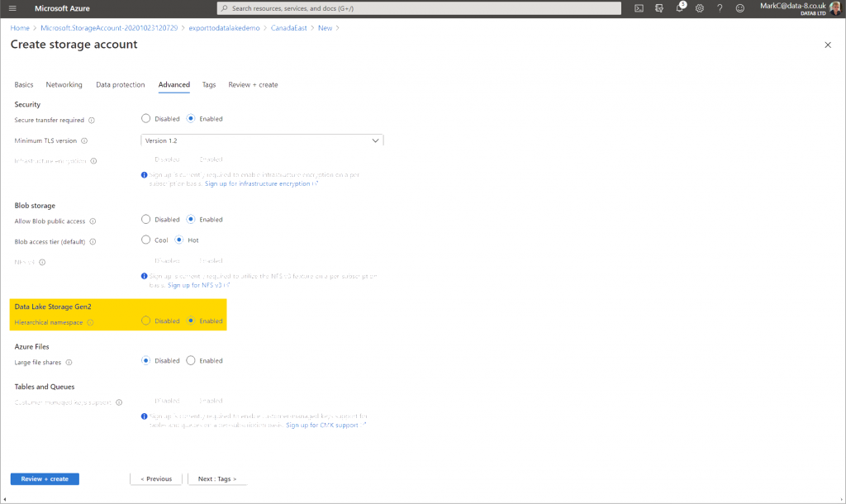Open Sign up for NFS v3 link
Screen dimensions: 846x504
pos(198,285)
